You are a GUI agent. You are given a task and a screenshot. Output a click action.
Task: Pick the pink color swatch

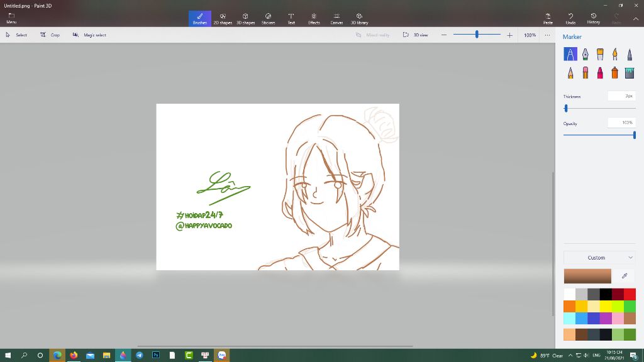pos(618,318)
